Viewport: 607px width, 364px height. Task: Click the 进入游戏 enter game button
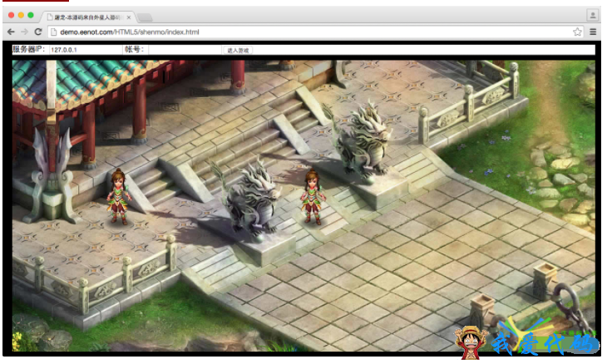[238, 51]
